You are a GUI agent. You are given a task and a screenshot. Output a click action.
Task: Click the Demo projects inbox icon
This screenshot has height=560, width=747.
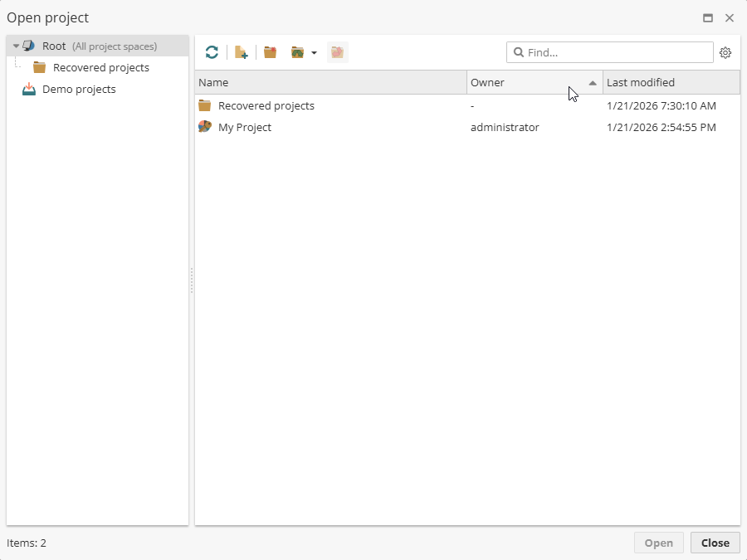(x=27, y=89)
